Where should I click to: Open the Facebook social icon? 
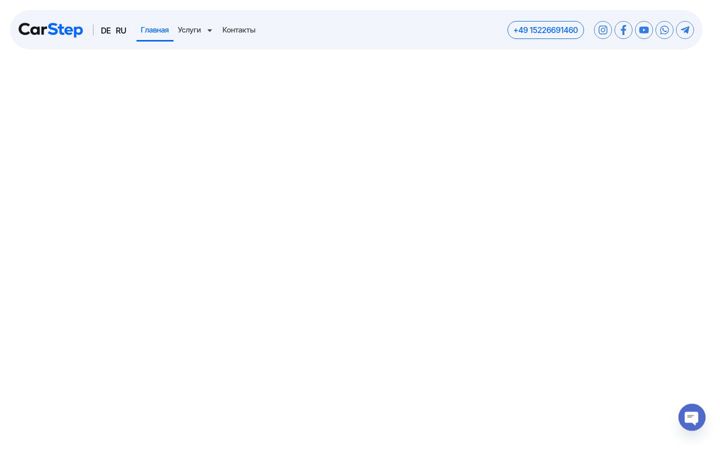[623, 30]
